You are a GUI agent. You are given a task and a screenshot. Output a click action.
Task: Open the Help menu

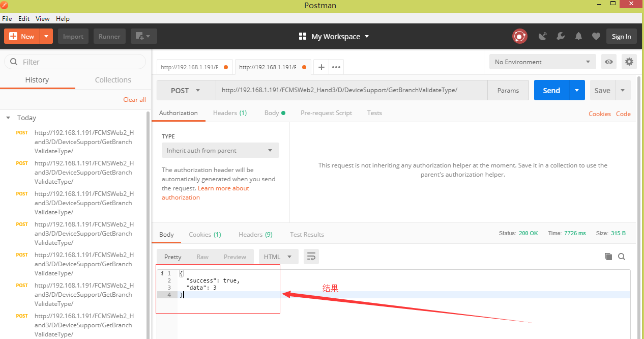click(x=63, y=18)
